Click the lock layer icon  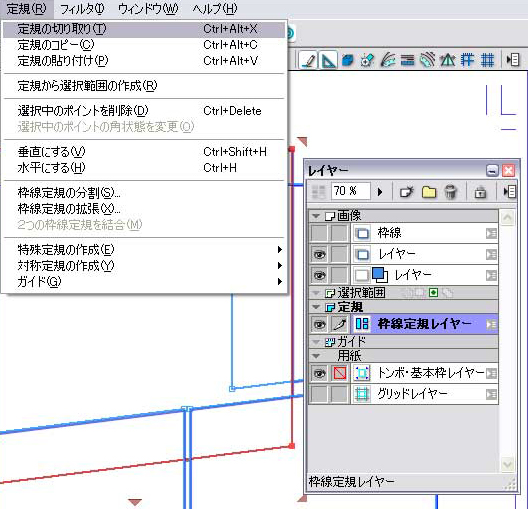click(480, 193)
